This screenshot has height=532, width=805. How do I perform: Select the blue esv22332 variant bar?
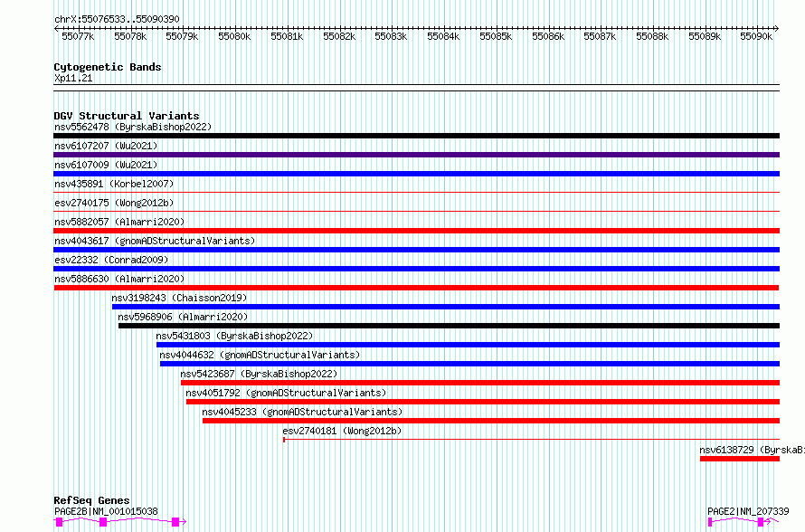416,269
